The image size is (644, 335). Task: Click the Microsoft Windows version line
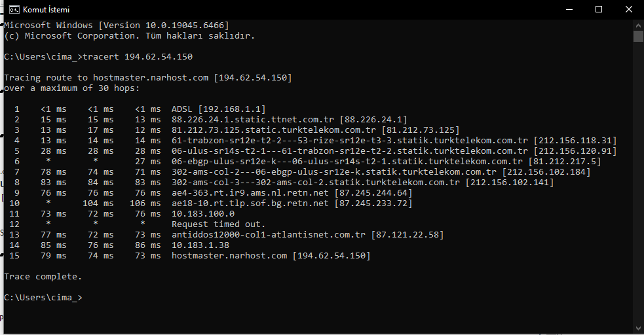pos(117,26)
